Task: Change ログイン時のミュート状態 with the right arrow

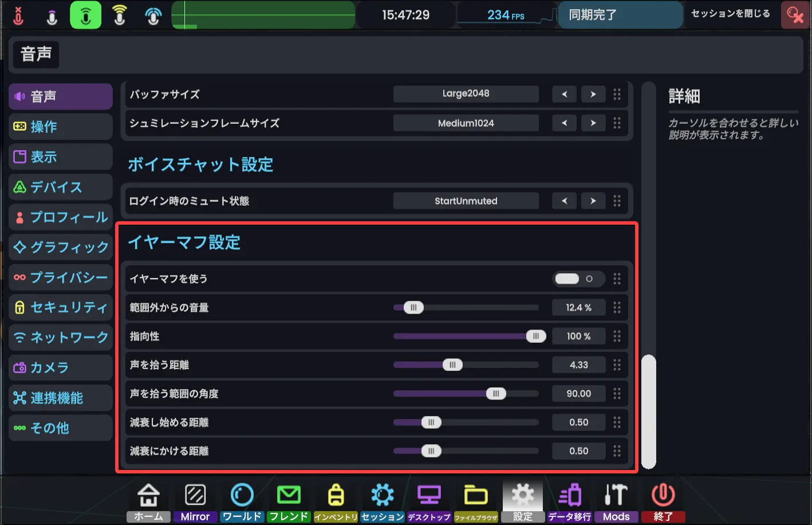Action: (x=593, y=201)
